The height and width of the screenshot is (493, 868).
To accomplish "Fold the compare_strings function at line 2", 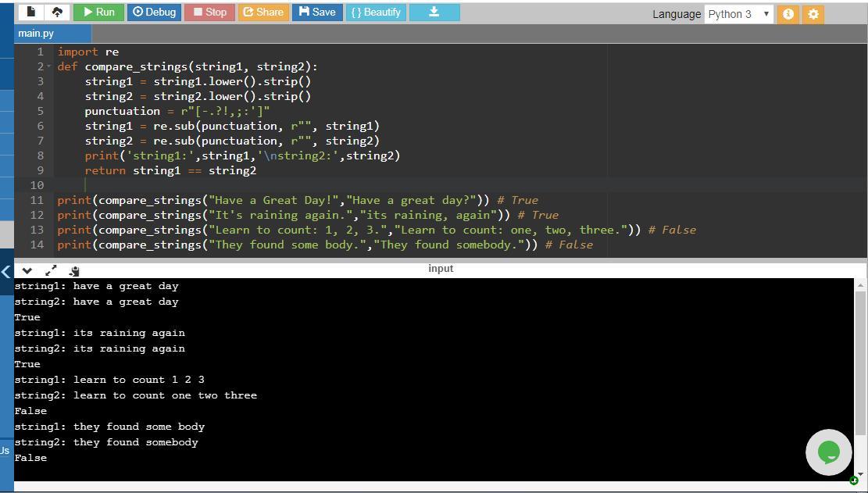I will [49, 66].
